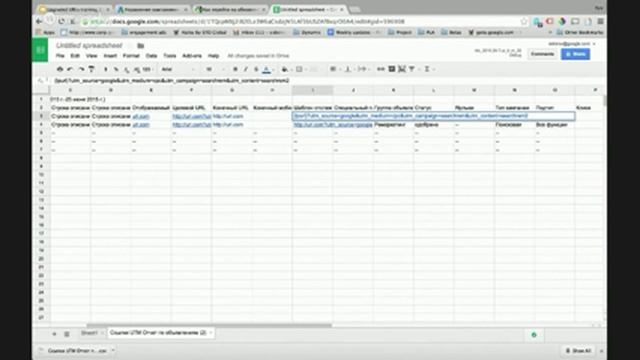Image resolution: width=640 pixels, height=360 pixels.
Task: Click the blue Share button
Action: coord(576,54)
